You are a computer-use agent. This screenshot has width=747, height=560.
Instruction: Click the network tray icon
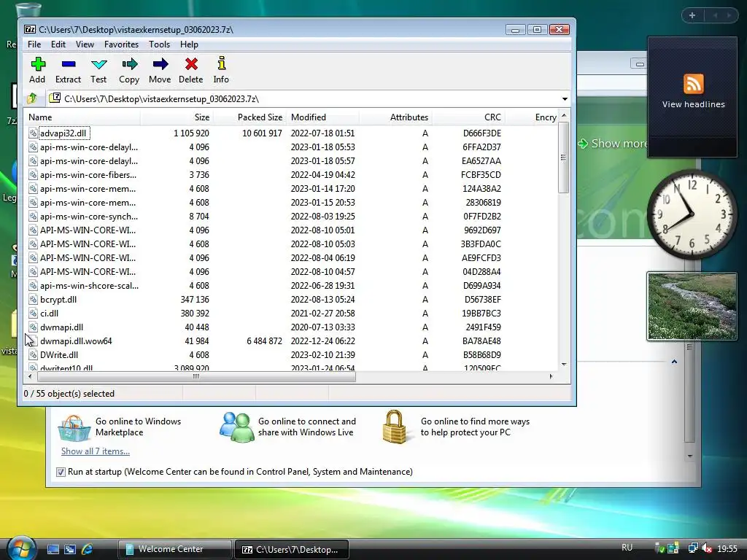tap(693, 548)
